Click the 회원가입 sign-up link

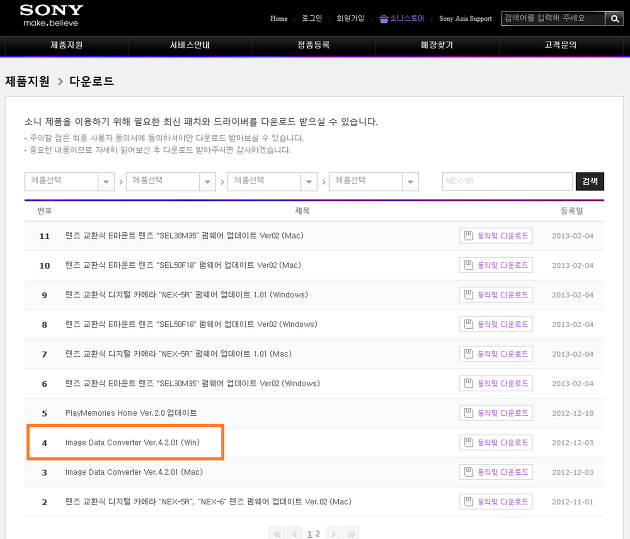[350, 18]
